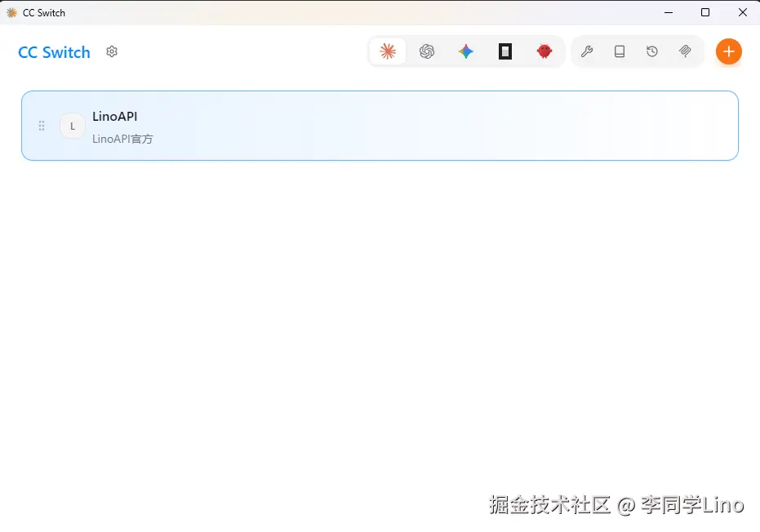Open settings via the gear icon
760x532 pixels.
pyautogui.click(x=112, y=51)
